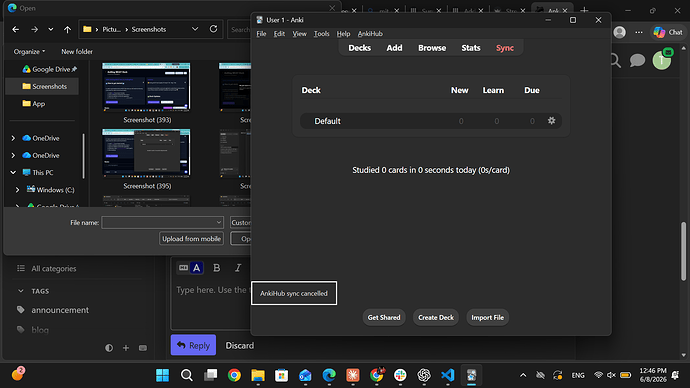690x388 pixels.
Task: Click the Pictu... path segment in address bar
Action: pos(111,29)
